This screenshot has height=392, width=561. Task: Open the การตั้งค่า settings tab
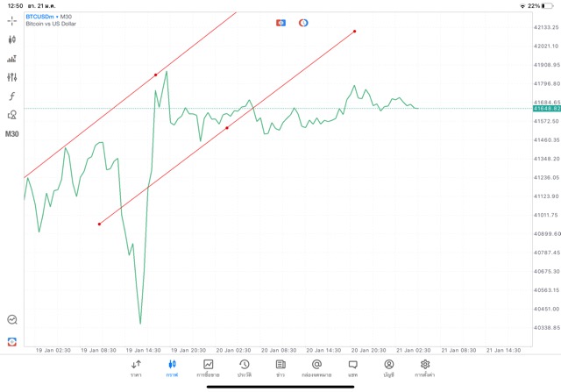tap(425, 367)
